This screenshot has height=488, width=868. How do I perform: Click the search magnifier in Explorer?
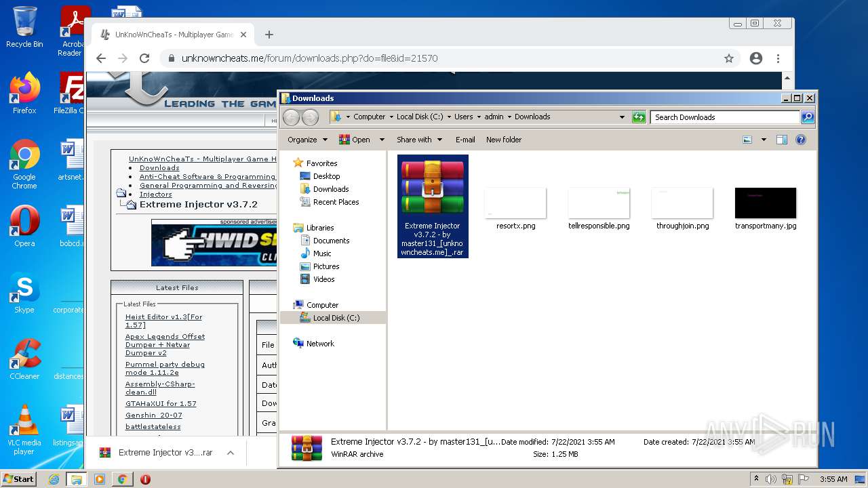[x=807, y=117]
